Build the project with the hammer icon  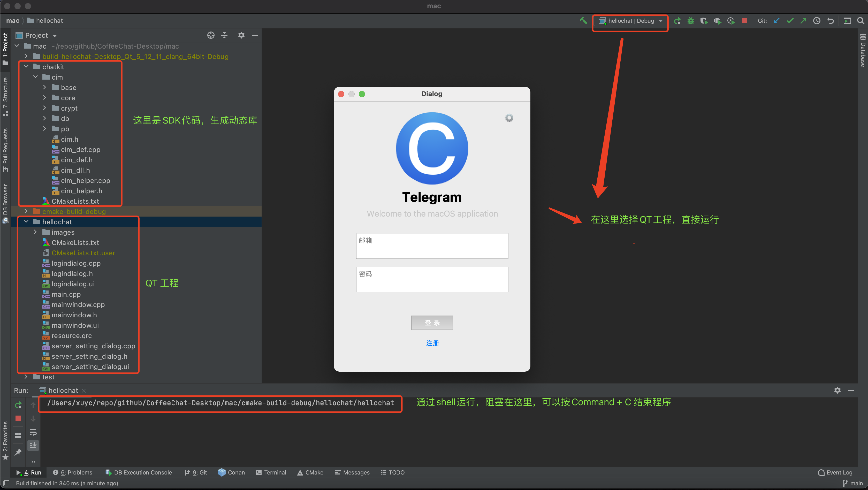tap(583, 21)
